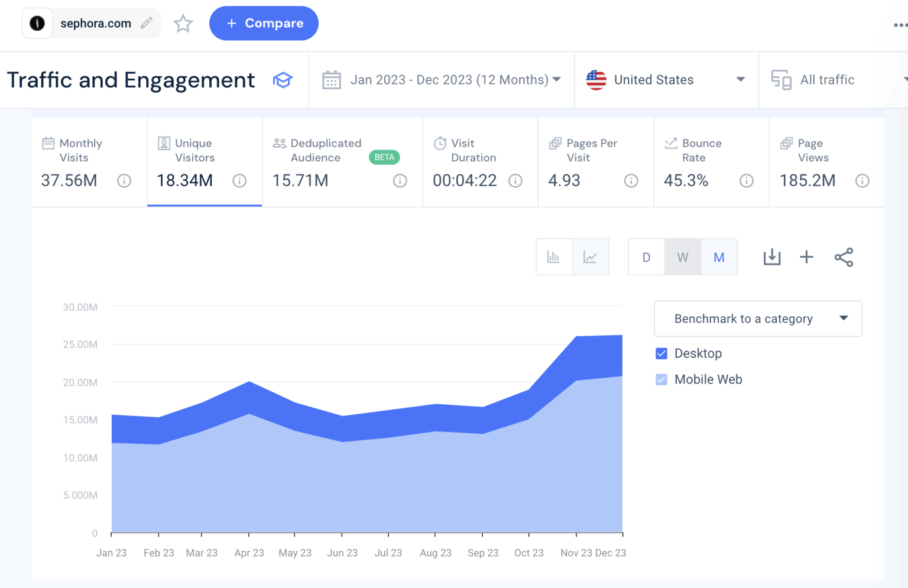Uncheck the Desktop traffic checkbox

(661, 353)
